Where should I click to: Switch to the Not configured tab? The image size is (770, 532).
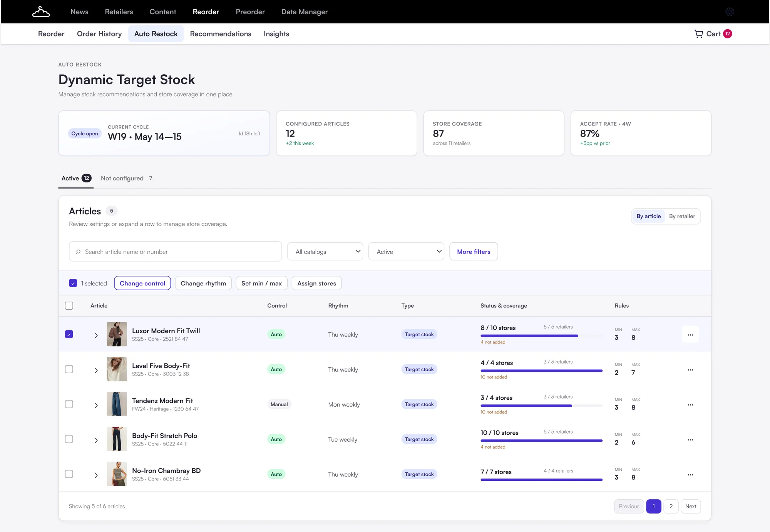coord(127,178)
